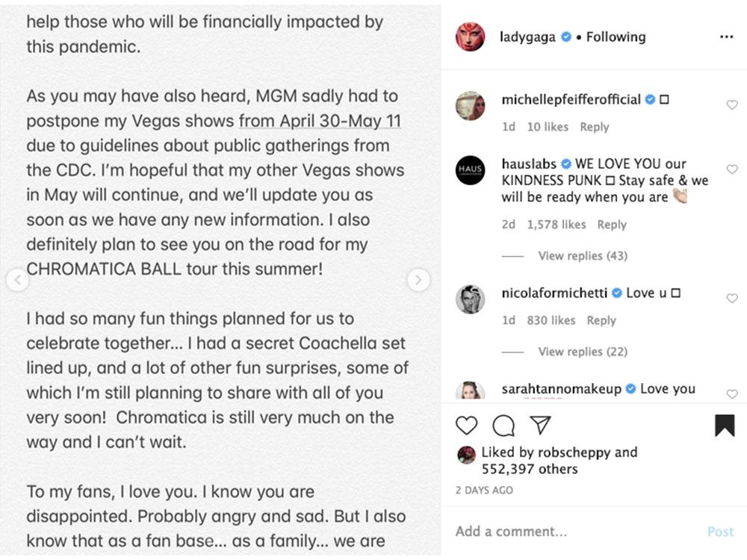Image resolution: width=747 pixels, height=560 pixels.
Task: Open comments via speech bubble icon
Action: pyautogui.click(x=503, y=426)
